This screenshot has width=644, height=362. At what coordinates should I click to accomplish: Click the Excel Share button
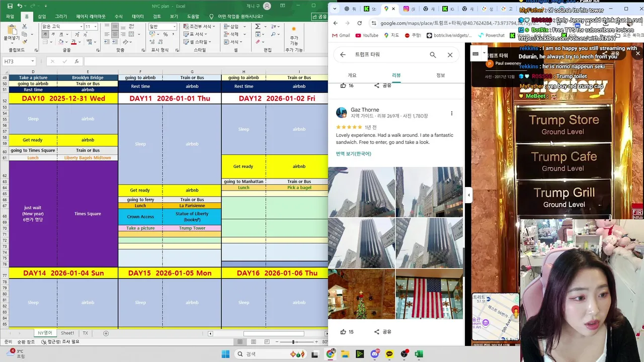(x=319, y=17)
